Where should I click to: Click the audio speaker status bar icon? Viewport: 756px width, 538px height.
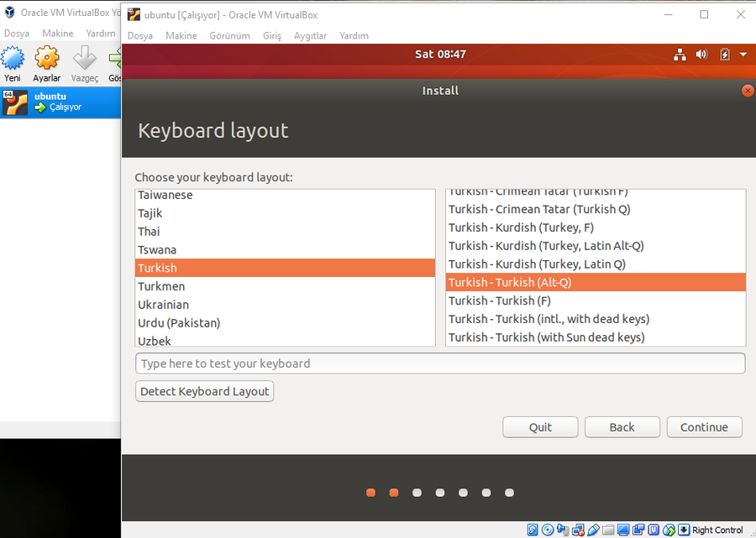coord(562,530)
